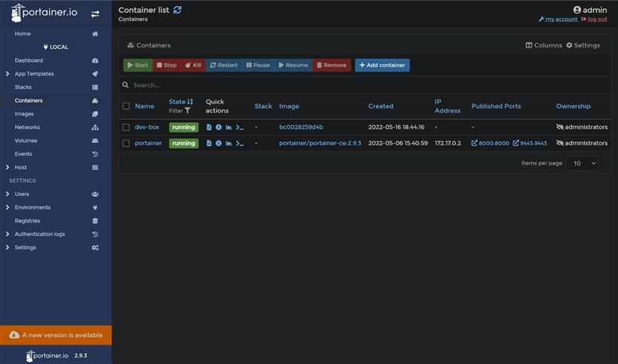Open Networks in sidebar
This screenshot has width=618, height=364.
point(27,127)
